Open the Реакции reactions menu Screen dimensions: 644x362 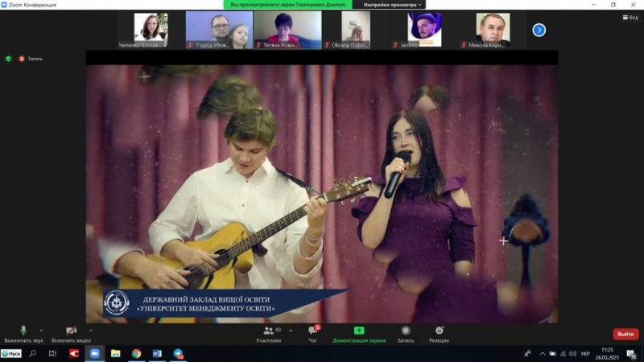point(439,334)
